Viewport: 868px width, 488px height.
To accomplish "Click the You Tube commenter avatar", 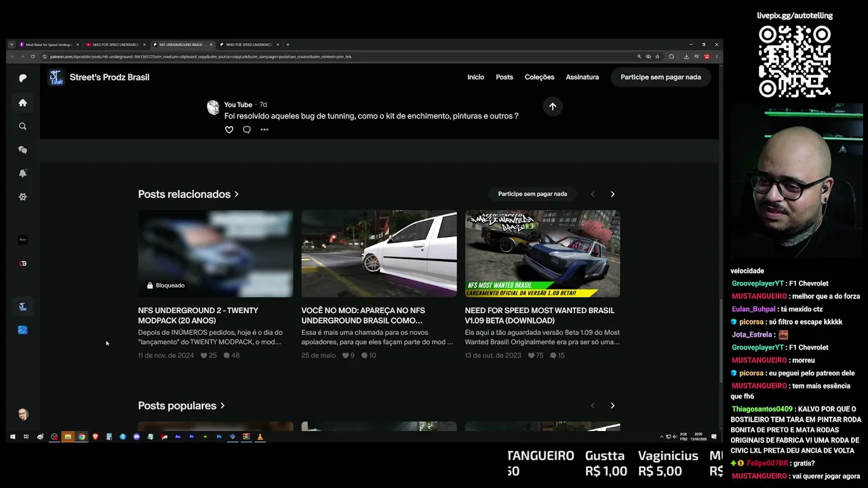I will (213, 107).
